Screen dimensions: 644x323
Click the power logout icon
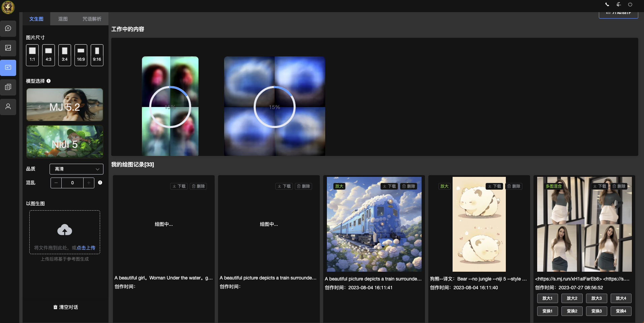pyautogui.click(x=630, y=4)
